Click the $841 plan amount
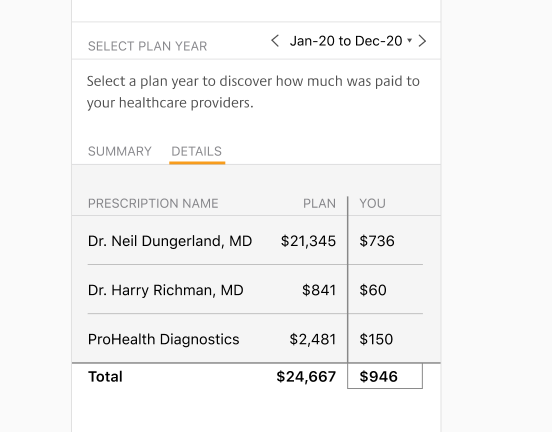Viewport: 552px width, 432px height. pyautogui.click(x=319, y=290)
